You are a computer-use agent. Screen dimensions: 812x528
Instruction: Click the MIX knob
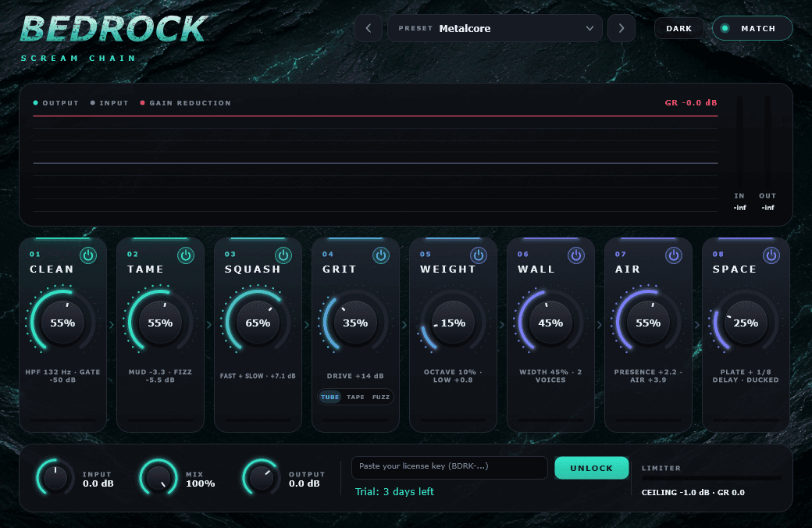tap(158, 478)
